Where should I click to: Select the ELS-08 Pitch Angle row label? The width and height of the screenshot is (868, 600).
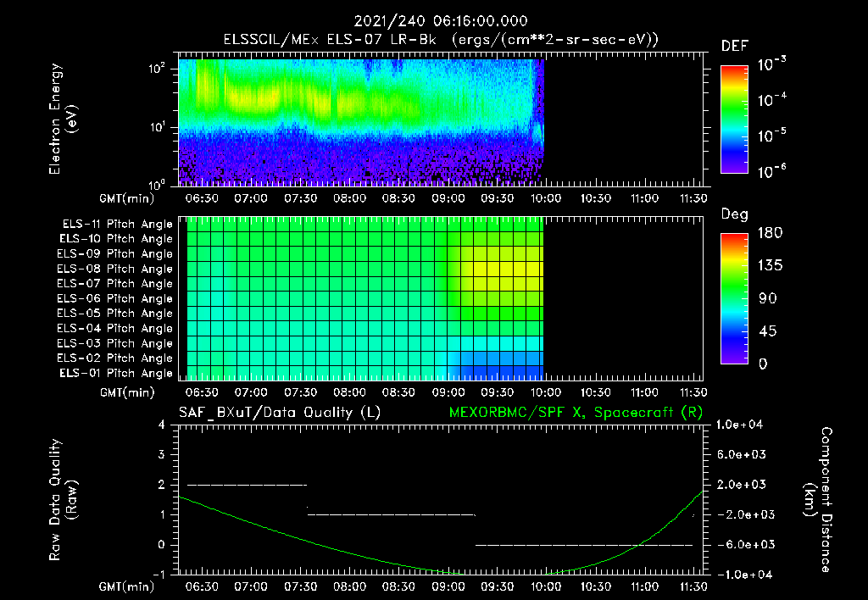[x=115, y=269]
